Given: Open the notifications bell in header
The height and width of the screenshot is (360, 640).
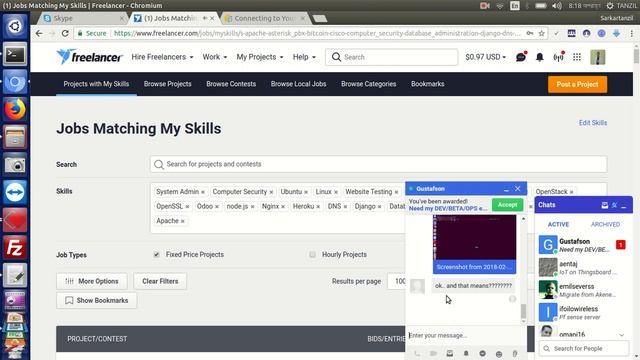Looking at the screenshot, I should tap(540, 57).
